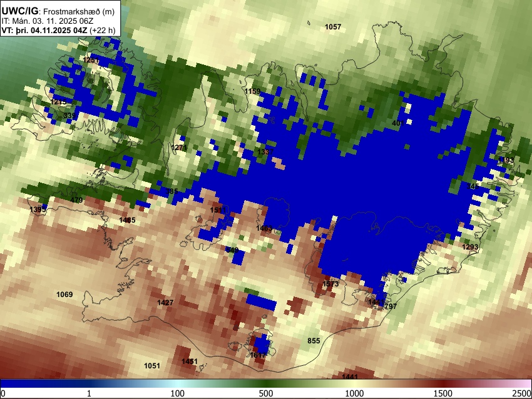Click the map value 797
Viewport: 532px width, 399px height.
coord(391,306)
